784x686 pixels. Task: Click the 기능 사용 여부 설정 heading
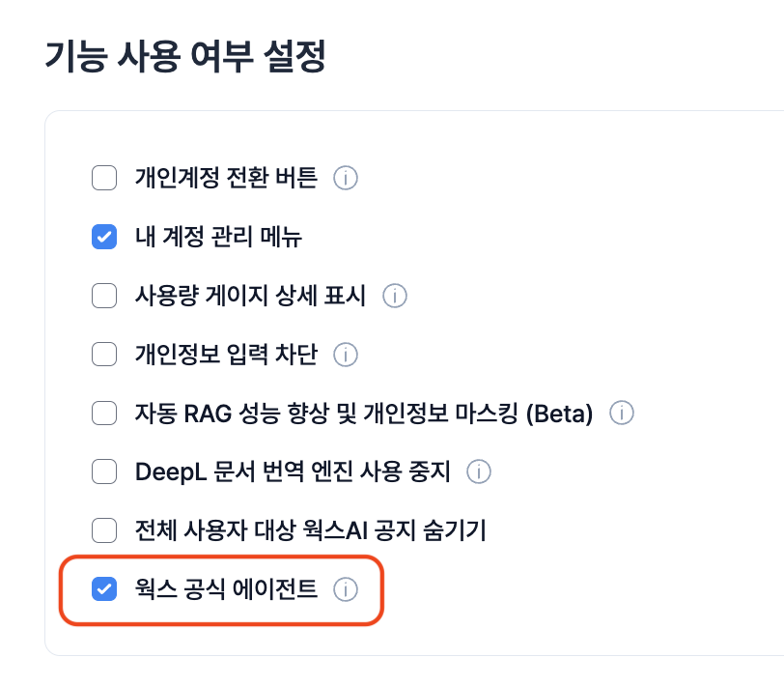pyautogui.click(x=185, y=56)
